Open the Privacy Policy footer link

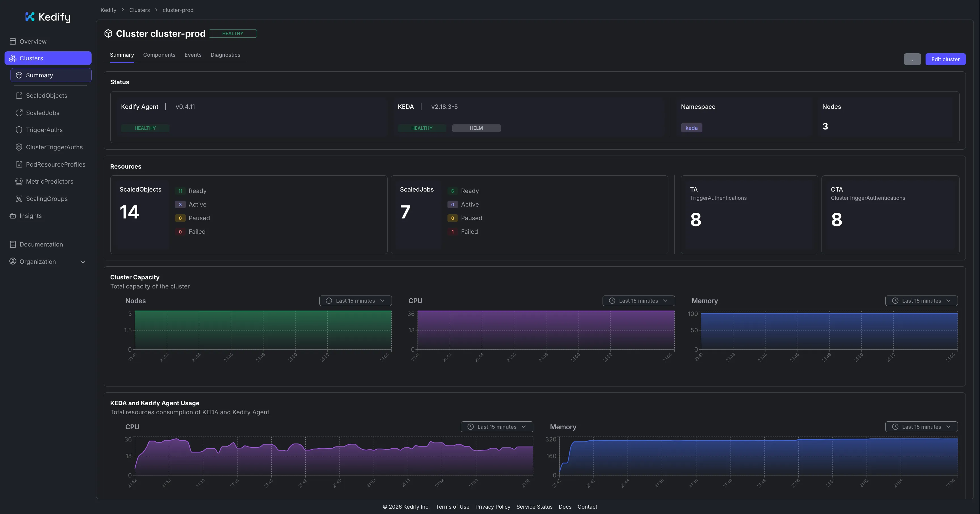(493, 507)
